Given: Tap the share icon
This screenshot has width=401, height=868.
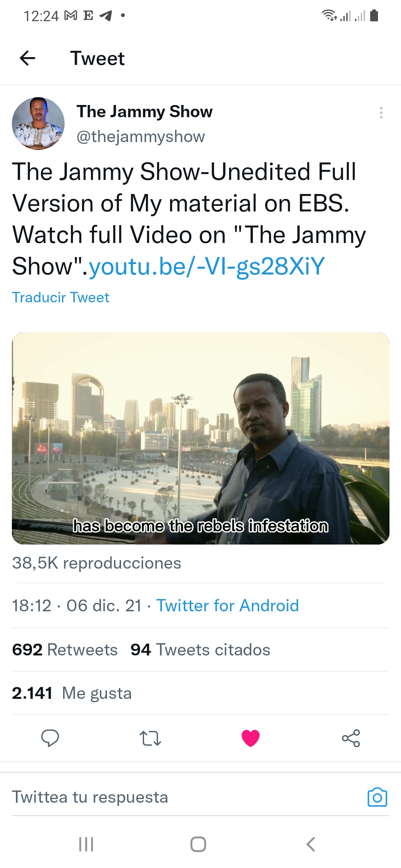Looking at the screenshot, I should (351, 738).
